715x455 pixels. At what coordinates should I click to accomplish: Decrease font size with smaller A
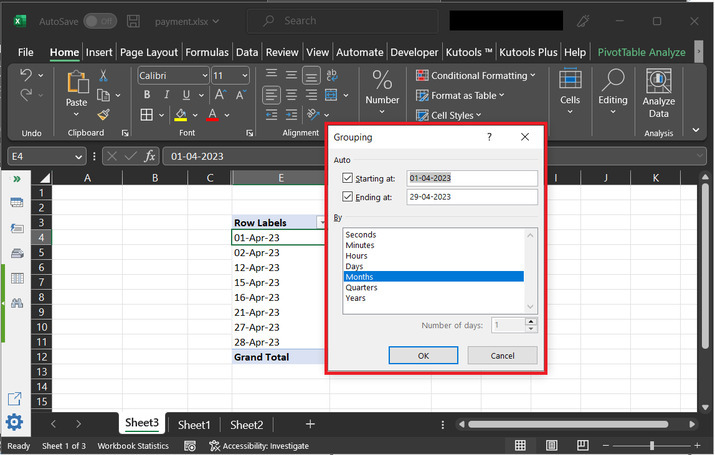click(x=240, y=95)
